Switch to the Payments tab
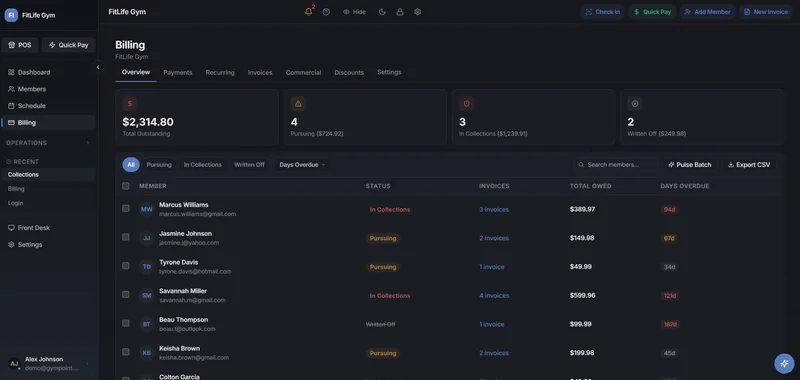This screenshot has width=800, height=380. coord(178,72)
